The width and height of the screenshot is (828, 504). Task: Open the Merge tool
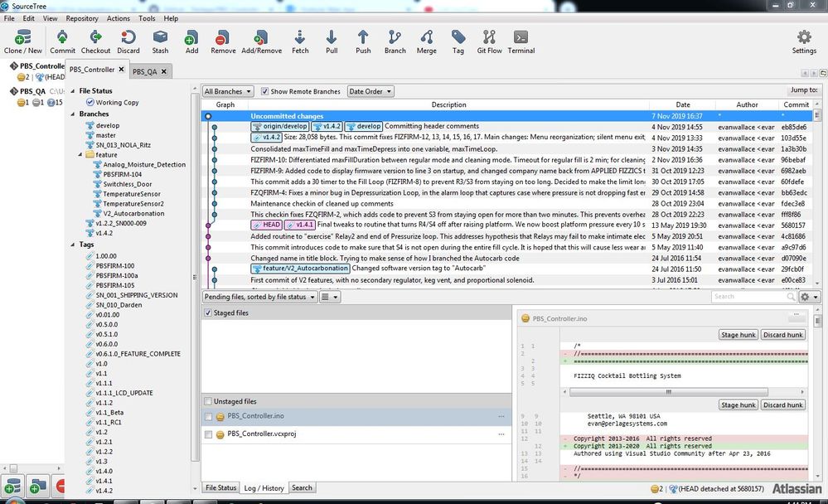click(426, 39)
